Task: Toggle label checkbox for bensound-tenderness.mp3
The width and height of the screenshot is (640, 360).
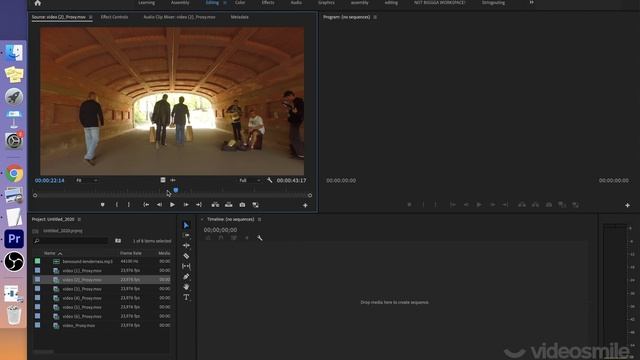Action: 38,261
